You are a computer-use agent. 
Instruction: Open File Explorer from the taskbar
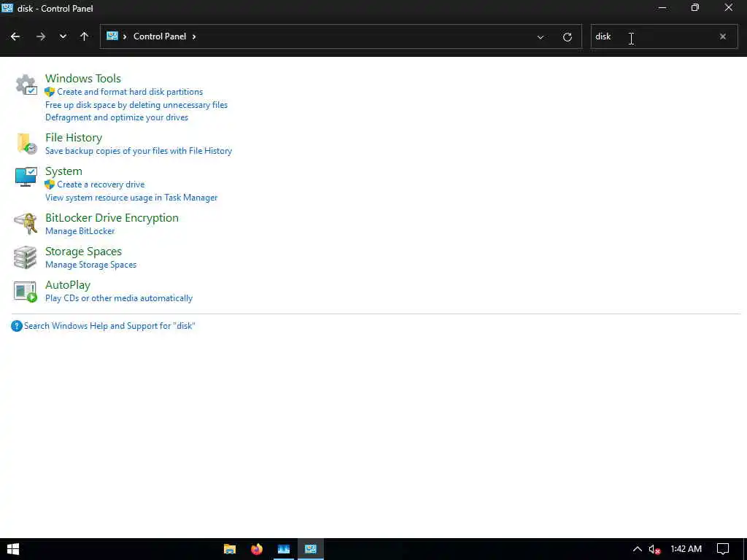[230, 549]
